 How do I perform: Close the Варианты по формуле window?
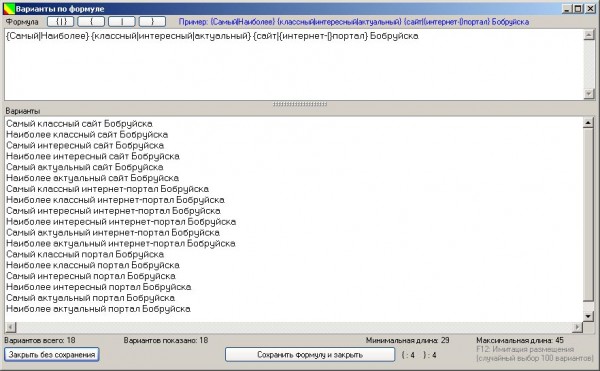[590, 8]
